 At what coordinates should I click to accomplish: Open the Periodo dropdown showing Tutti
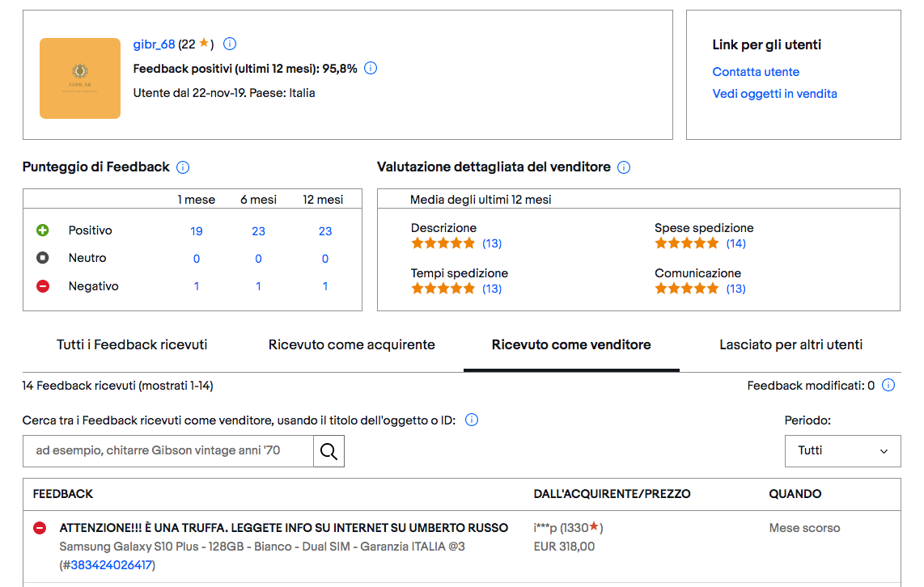click(842, 450)
